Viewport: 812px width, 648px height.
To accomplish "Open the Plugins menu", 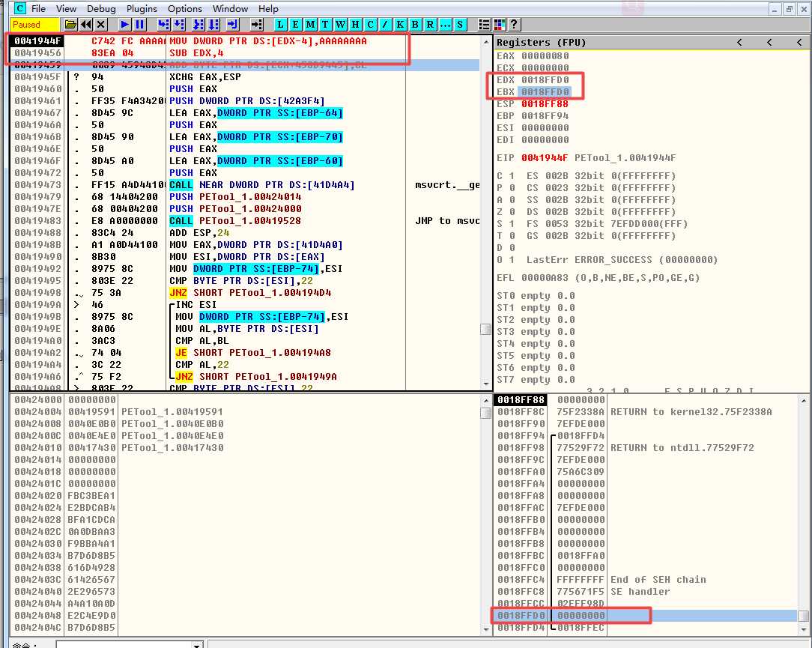I will [142, 8].
